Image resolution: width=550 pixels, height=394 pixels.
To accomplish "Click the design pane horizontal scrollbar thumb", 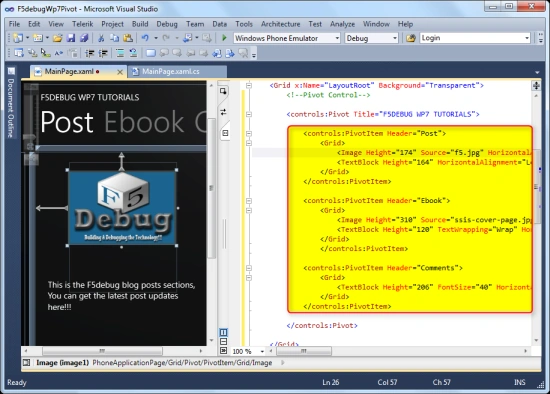I will coord(102,351).
